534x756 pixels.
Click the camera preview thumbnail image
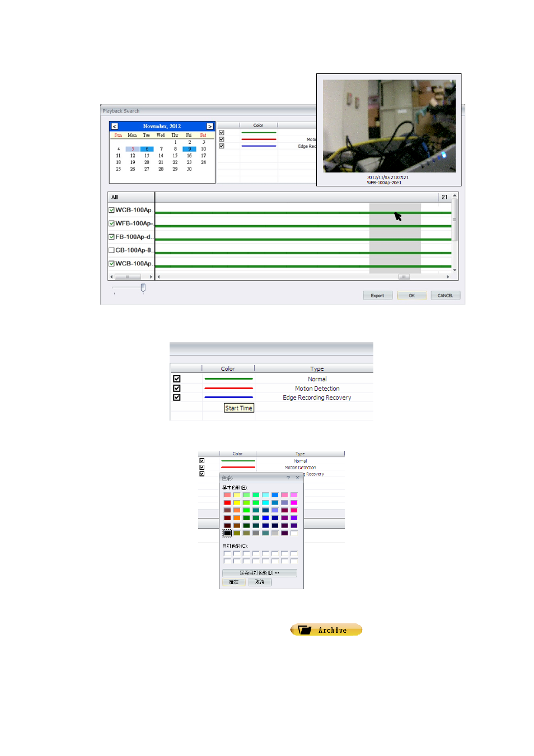(390, 126)
